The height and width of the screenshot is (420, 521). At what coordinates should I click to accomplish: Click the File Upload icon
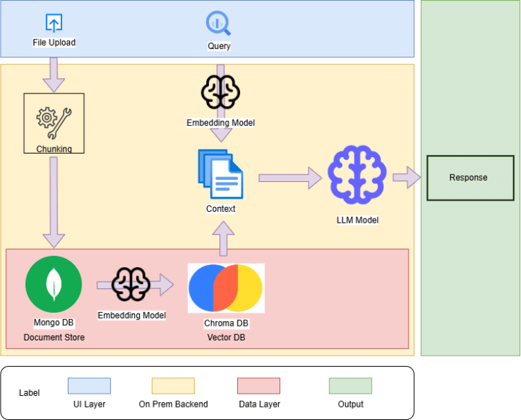(x=54, y=23)
